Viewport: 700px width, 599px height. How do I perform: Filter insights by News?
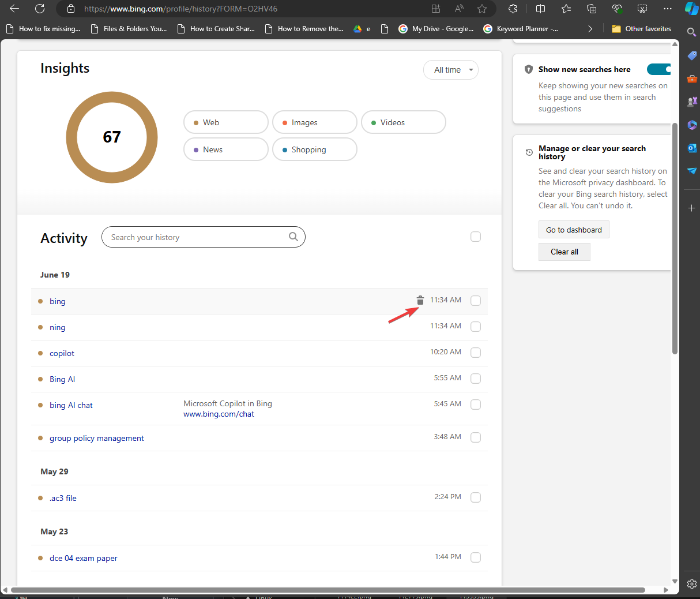(226, 149)
